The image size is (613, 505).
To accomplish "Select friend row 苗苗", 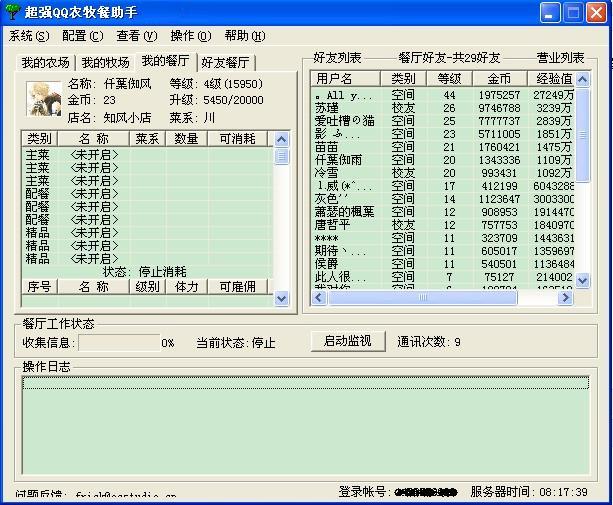I will (x=444, y=147).
